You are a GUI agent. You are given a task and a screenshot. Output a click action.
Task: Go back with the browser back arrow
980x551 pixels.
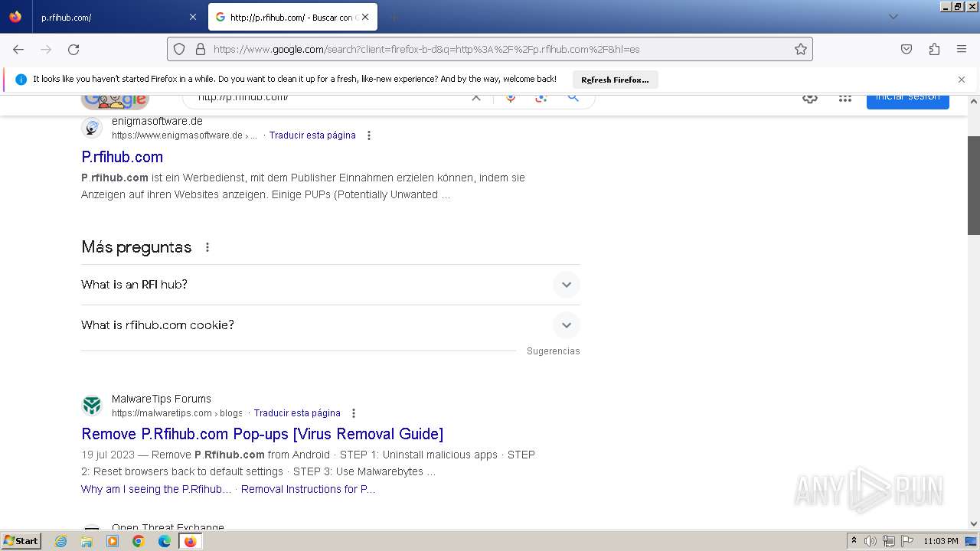(18, 49)
